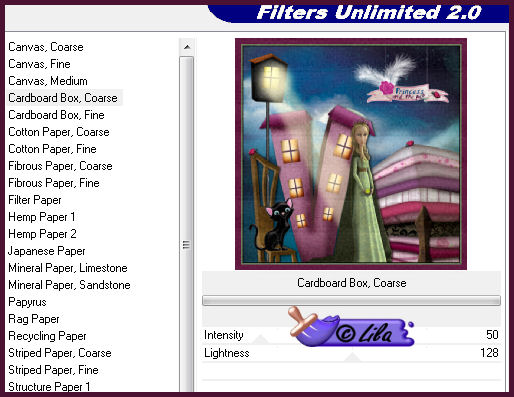Pick Striped Paper, Coarse

(60, 353)
